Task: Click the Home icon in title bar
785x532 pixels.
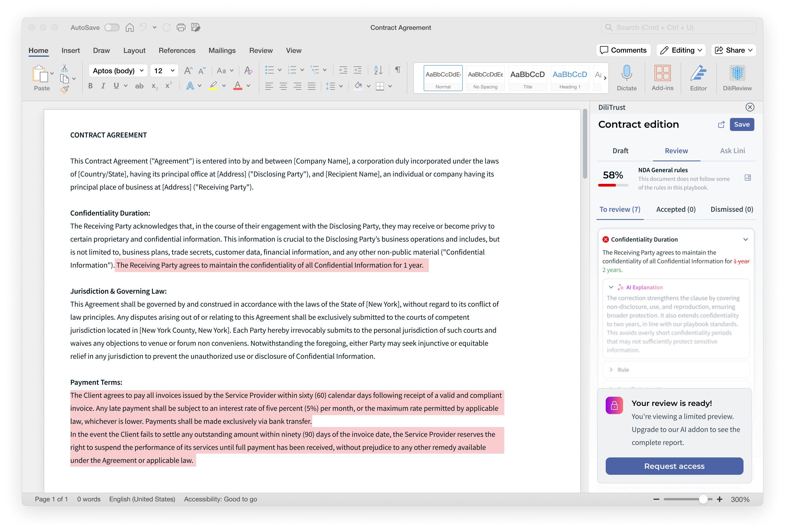Action: pyautogui.click(x=130, y=27)
